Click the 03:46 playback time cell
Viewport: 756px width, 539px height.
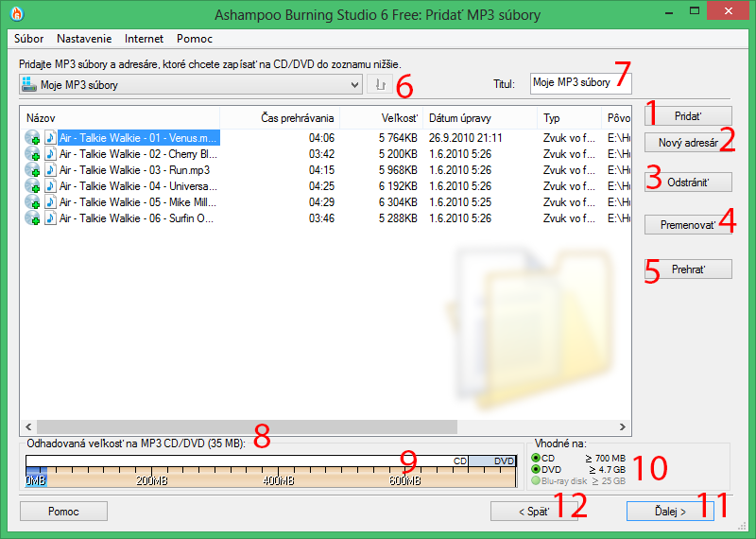(x=321, y=218)
